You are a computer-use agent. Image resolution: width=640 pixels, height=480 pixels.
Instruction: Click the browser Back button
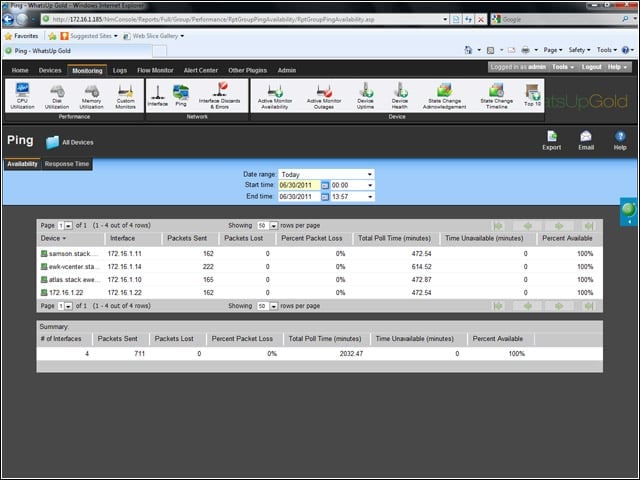click(x=8, y=19)
